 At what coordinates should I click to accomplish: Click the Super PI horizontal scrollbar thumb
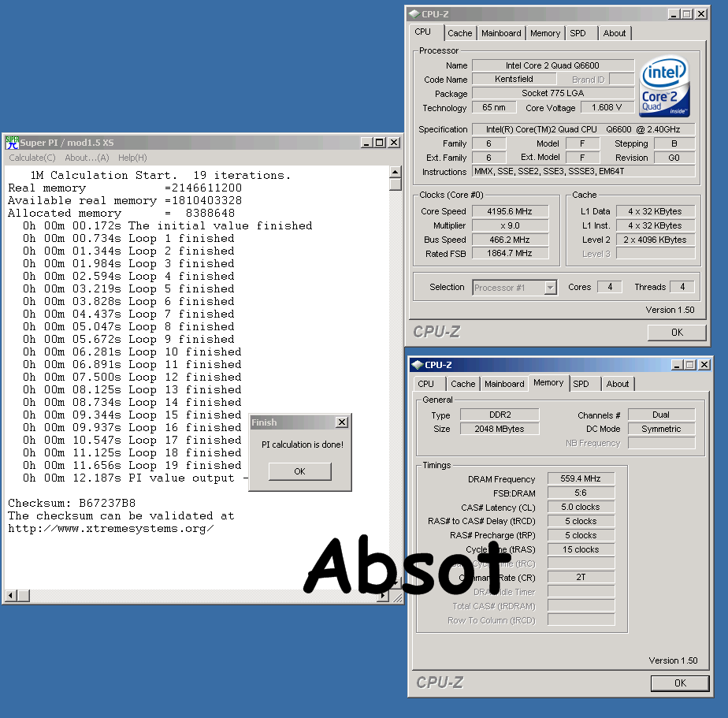pyautogui.click(x=24, y=595)
